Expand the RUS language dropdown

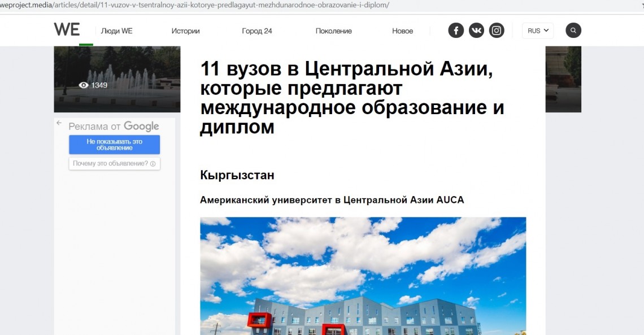538,31
